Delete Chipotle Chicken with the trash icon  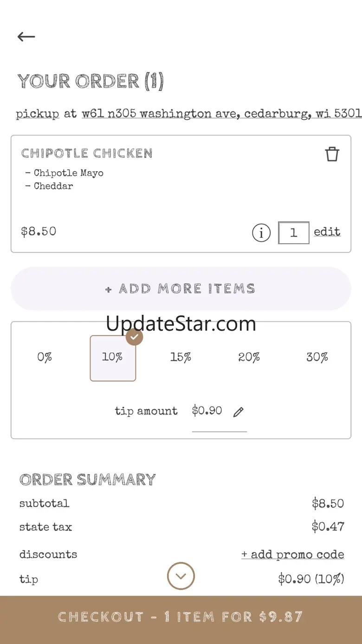point(332,154)
